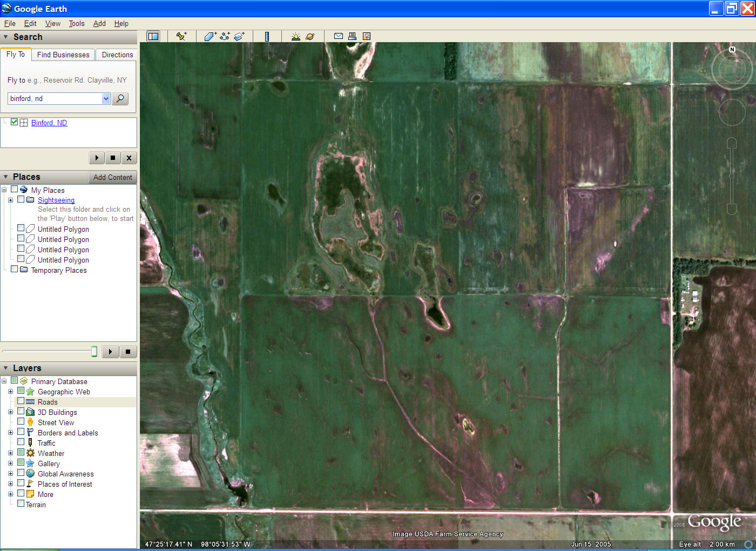Switch to Sky mode planet icon
Viewport: 756px width, 551px height.
point(310,36)
